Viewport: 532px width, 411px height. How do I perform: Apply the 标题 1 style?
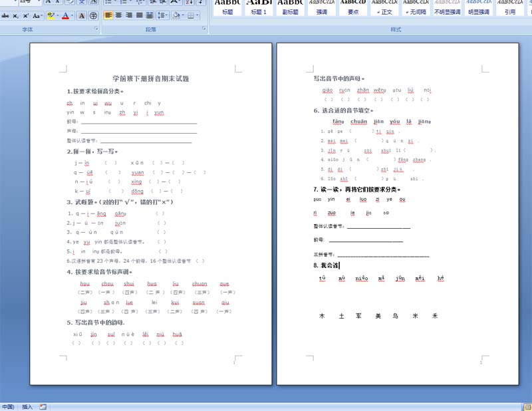pos(259,7)
